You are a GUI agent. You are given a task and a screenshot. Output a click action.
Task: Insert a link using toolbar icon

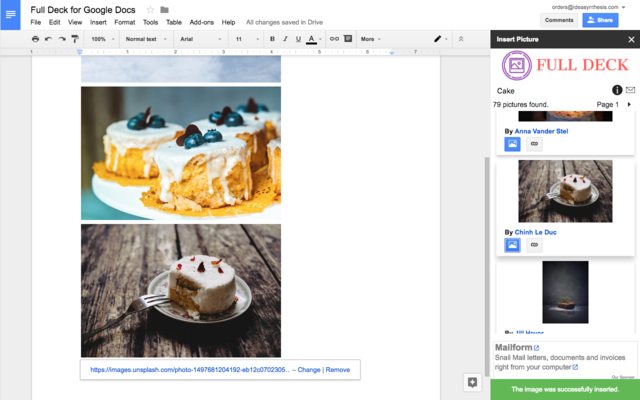tap(334, 39)
